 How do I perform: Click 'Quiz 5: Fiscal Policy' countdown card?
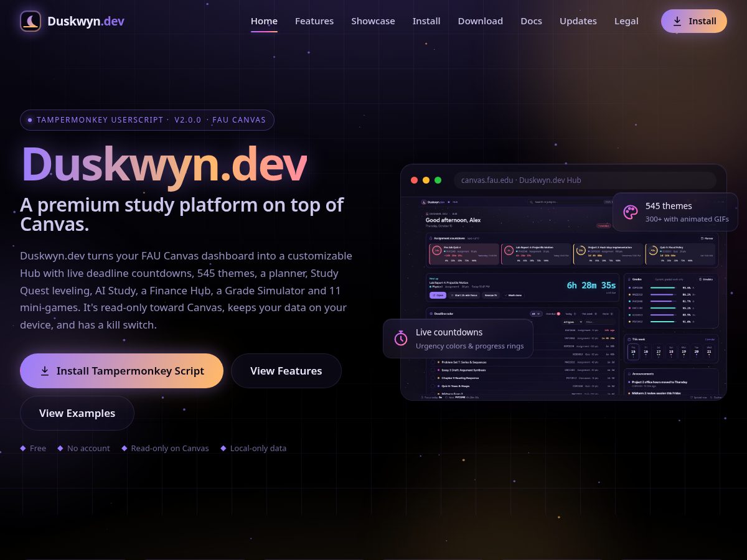[x=680, y=254]
